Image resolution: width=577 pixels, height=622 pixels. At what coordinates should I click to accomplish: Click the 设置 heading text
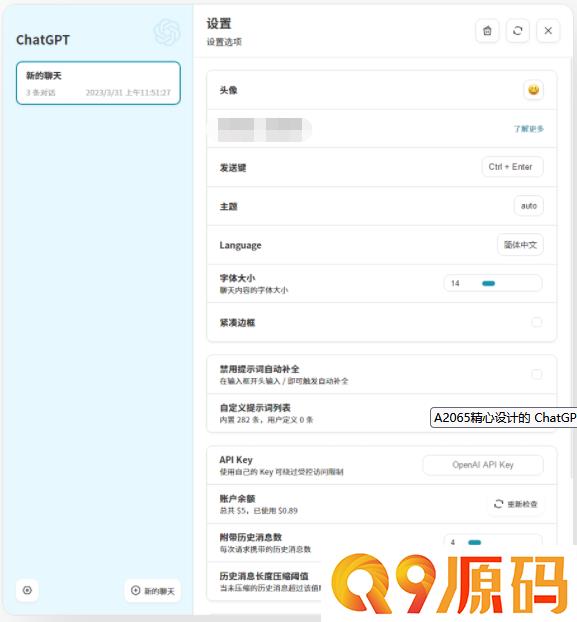pos(219,23)
